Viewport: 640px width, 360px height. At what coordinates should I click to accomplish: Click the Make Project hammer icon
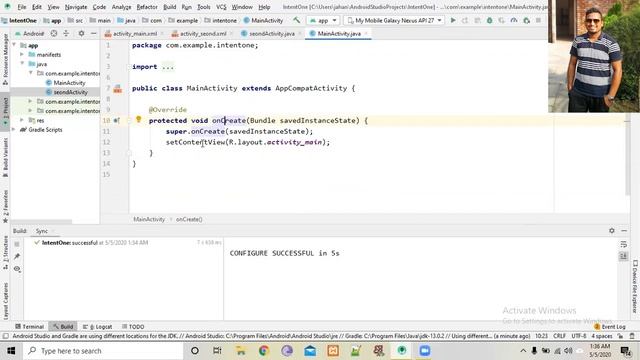297,20
